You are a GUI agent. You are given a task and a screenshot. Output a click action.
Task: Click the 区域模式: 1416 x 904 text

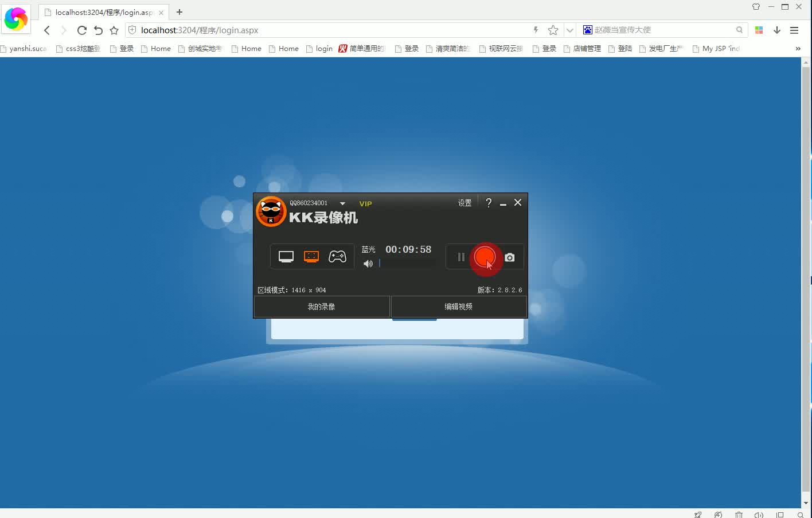click(x=292, y=290)
